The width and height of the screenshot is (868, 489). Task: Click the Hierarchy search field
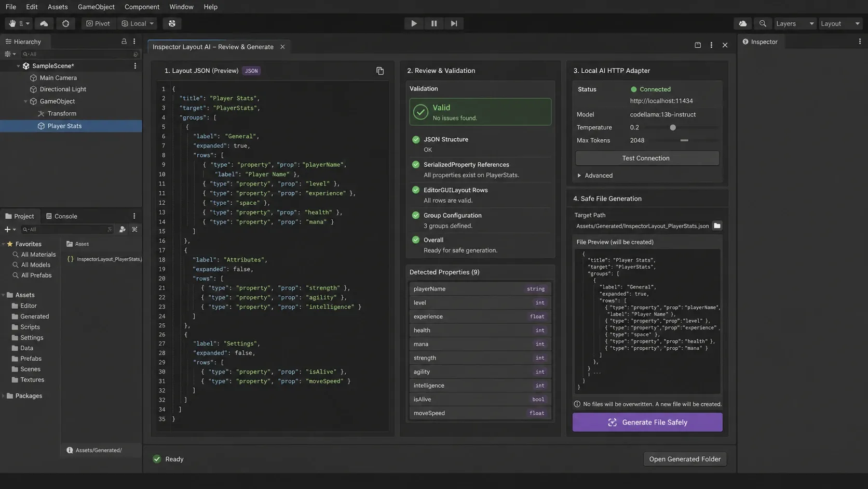(79, 54)
